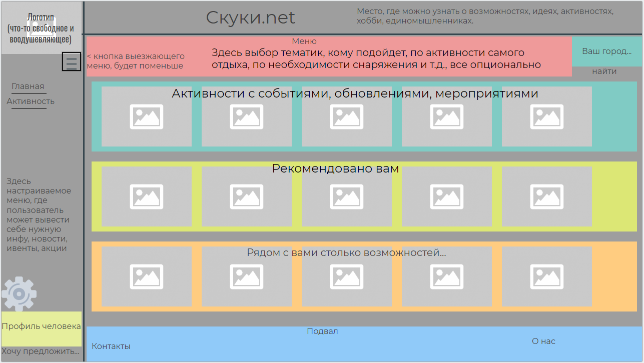Open the last image in Рекомендовано вам row
The width and height of the screenshot is (644, 363).
click(547, 196)
